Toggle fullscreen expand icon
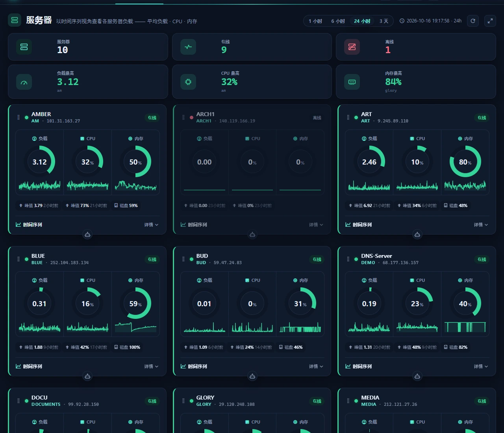Image resolution: width=504 pixels, height=433 pixels. click(490, 21)
